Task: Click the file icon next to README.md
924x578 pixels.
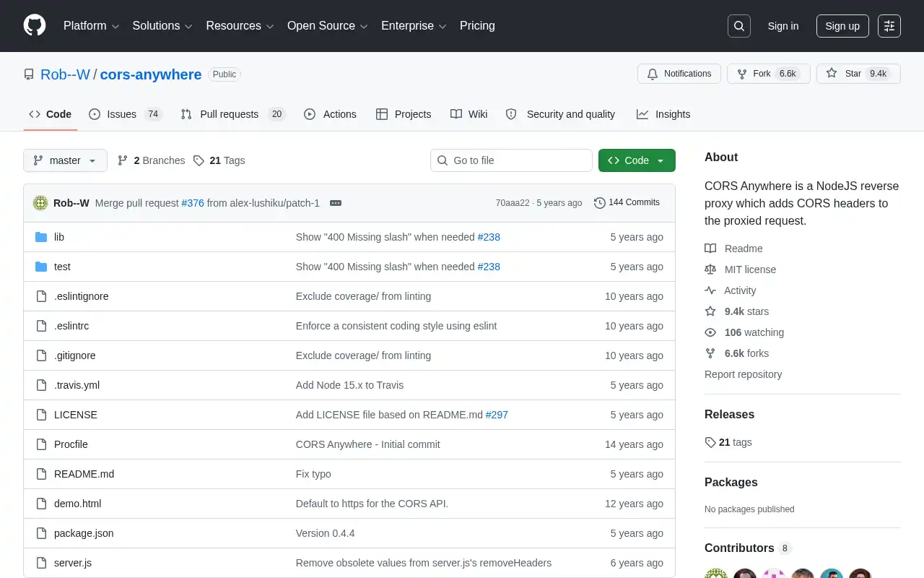Action: [41, 474]
